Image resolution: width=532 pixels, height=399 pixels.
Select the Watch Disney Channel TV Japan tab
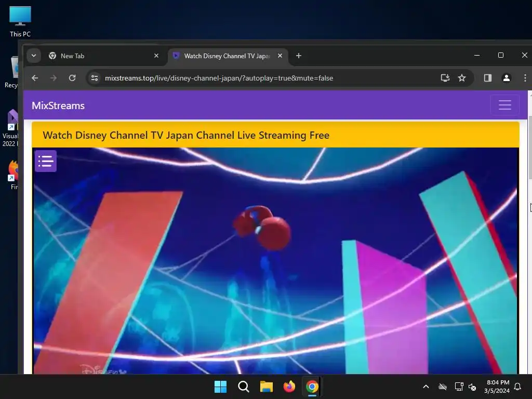pyautogui.click(x=227, y=56)
